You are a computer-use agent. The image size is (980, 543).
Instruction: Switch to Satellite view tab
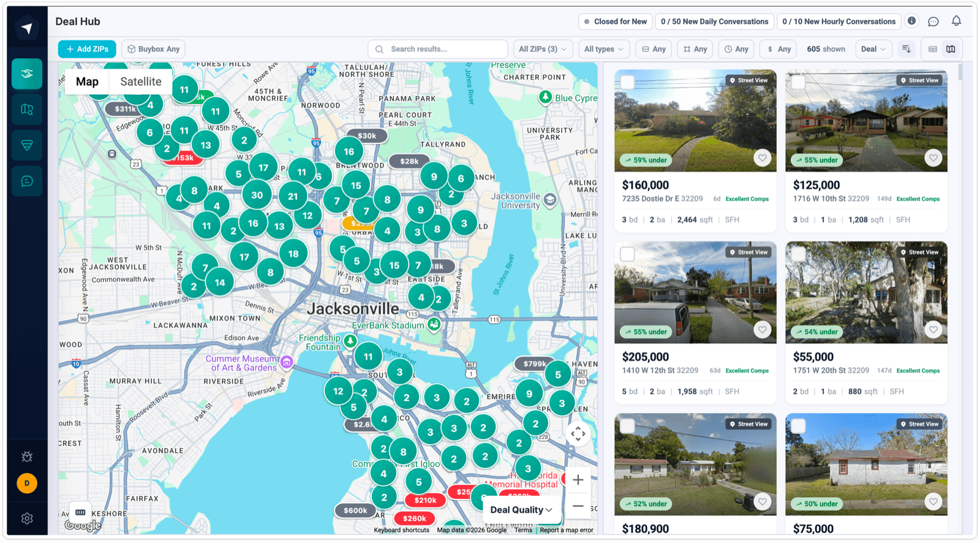pos(141,82)
